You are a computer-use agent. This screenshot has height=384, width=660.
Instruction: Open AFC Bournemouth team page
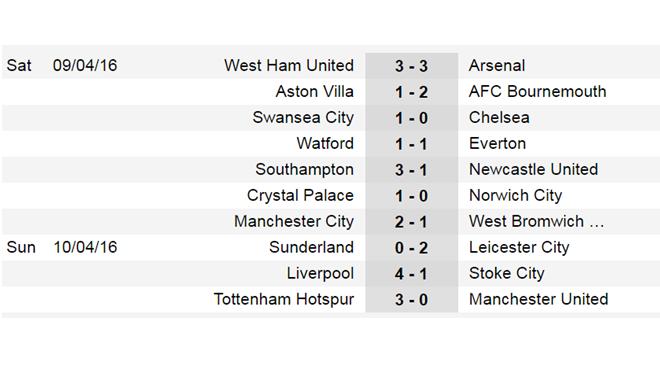coord(538,92)
